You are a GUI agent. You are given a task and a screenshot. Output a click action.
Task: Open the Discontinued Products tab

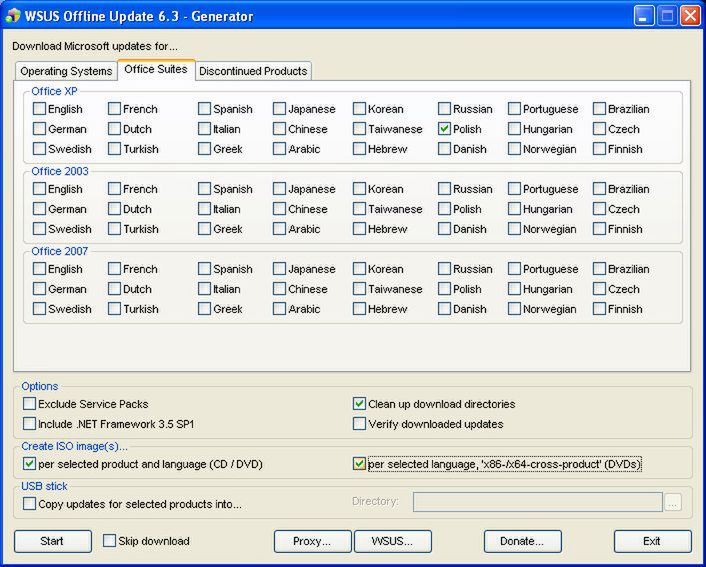pyautogui.click(x=253, y=71)
